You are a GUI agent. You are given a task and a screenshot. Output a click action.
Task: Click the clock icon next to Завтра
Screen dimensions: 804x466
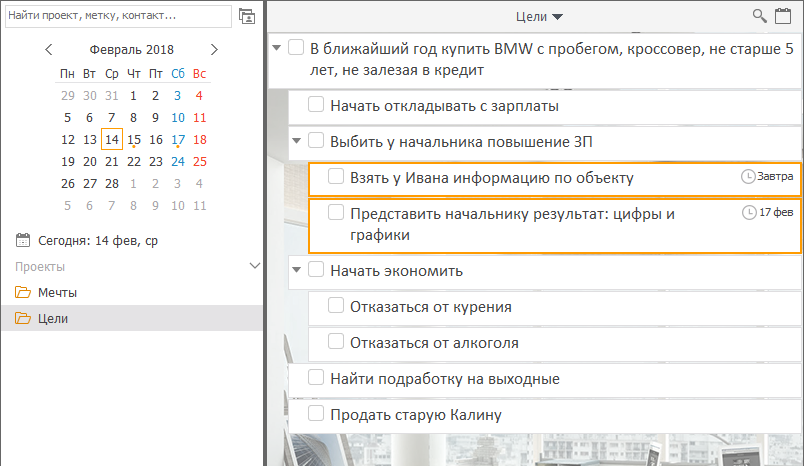pos(748,176)
